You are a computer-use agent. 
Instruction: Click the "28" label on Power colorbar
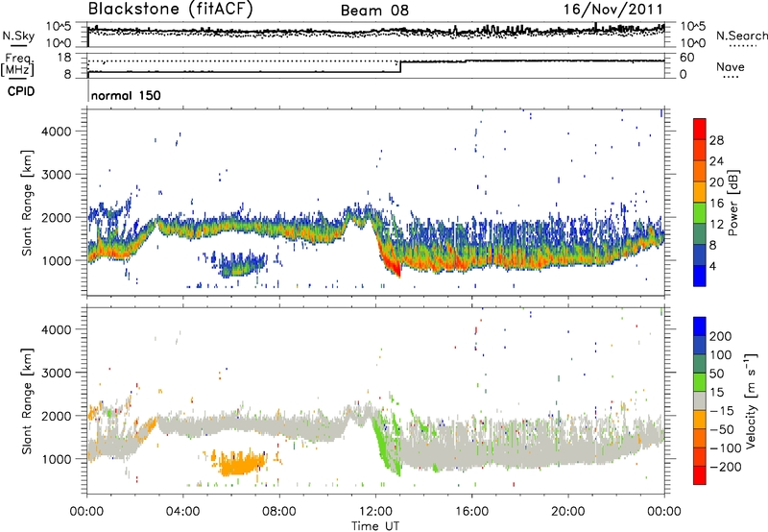point(716,140)
